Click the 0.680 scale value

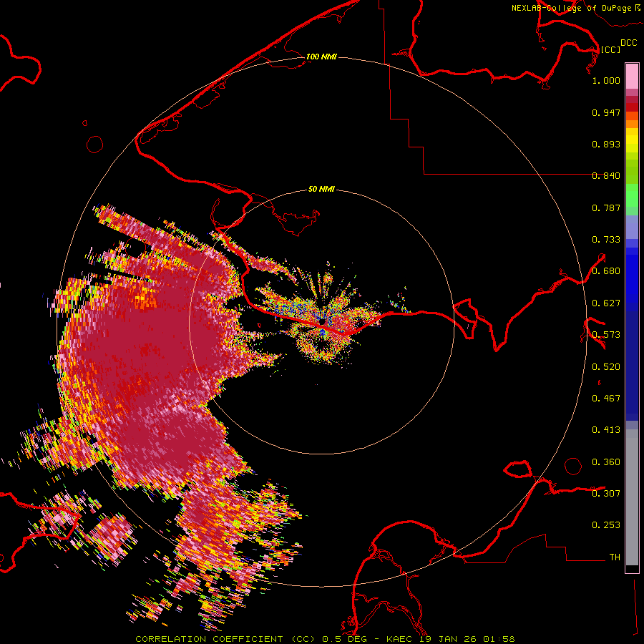(x=606, y=271)
